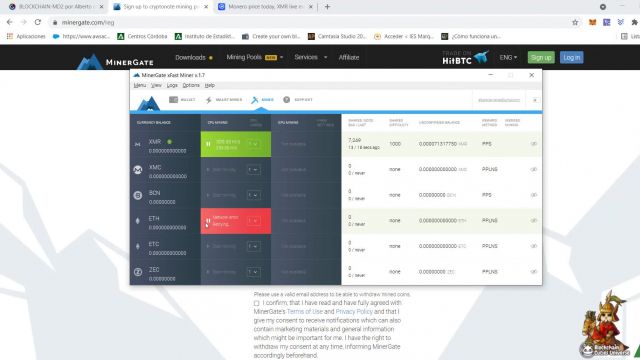Click the blue Log in button
Viewport: 640px width, 360px height.
pyautogui.click(x=571, y=58)
